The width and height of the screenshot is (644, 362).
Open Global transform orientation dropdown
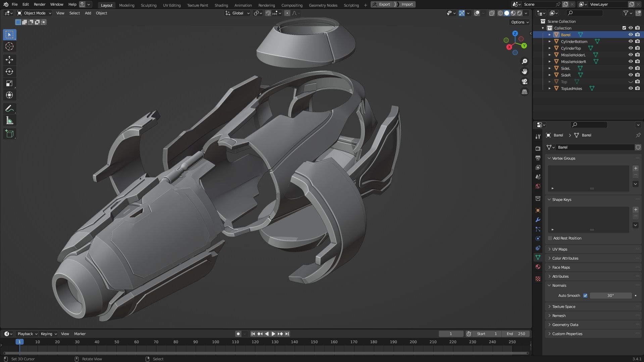238,13
